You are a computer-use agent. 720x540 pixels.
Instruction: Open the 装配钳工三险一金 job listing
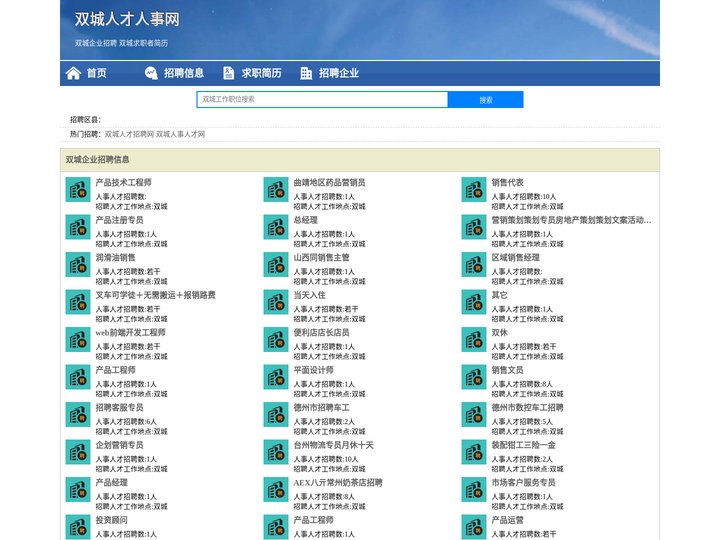(x=523, y=445)
